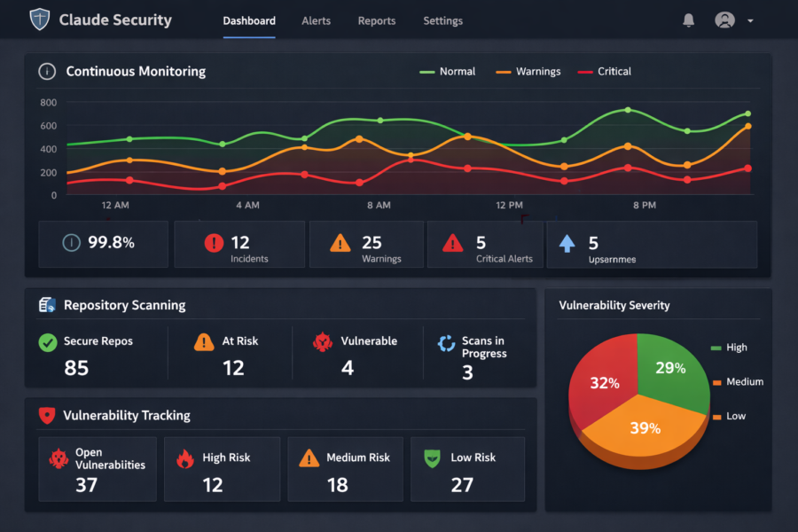This screenshot has width=798, height=532.
Task: Select the 25 Warnings card
Action: pyautogui.click(x=366, y=245)
